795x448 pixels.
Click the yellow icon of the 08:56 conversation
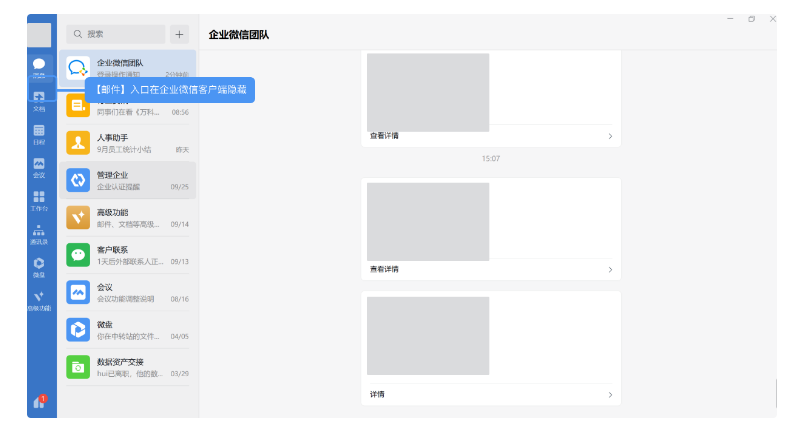tap(78, 105)
